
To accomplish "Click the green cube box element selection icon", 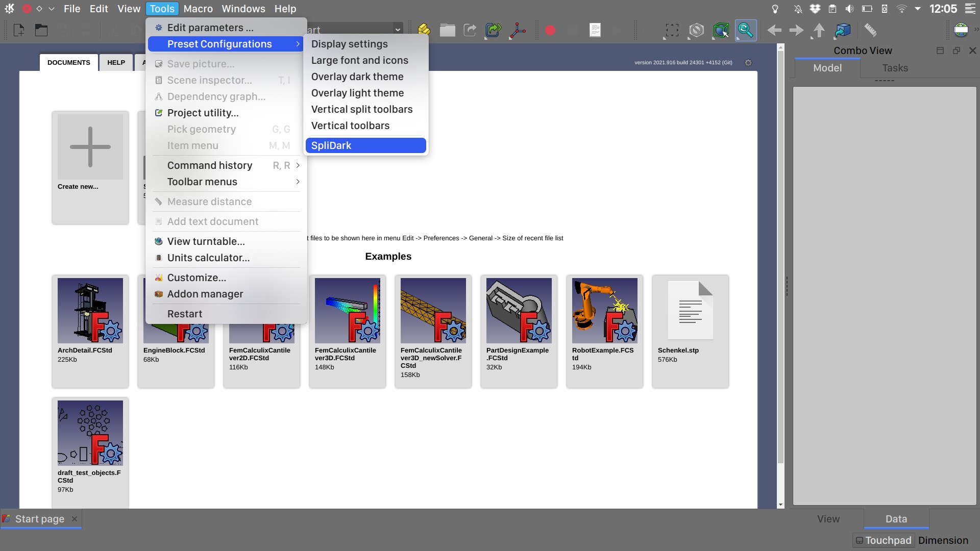I will 721,30.
